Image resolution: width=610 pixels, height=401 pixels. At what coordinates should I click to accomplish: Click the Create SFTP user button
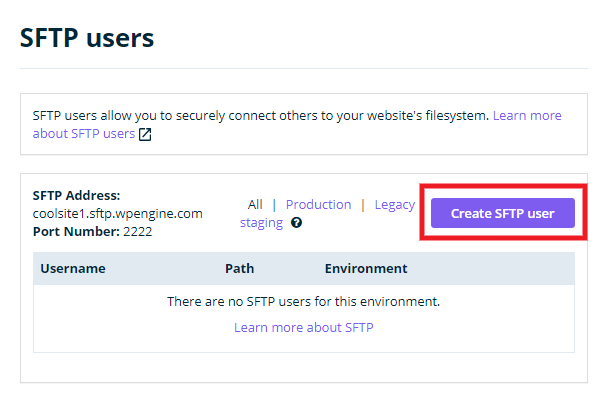tap(503, 213)
